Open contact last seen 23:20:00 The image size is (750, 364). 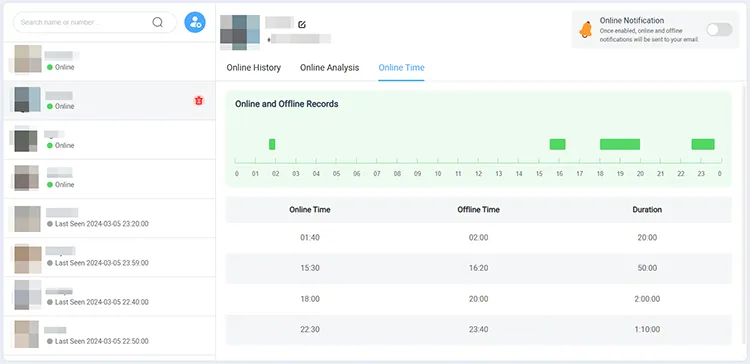110,218
